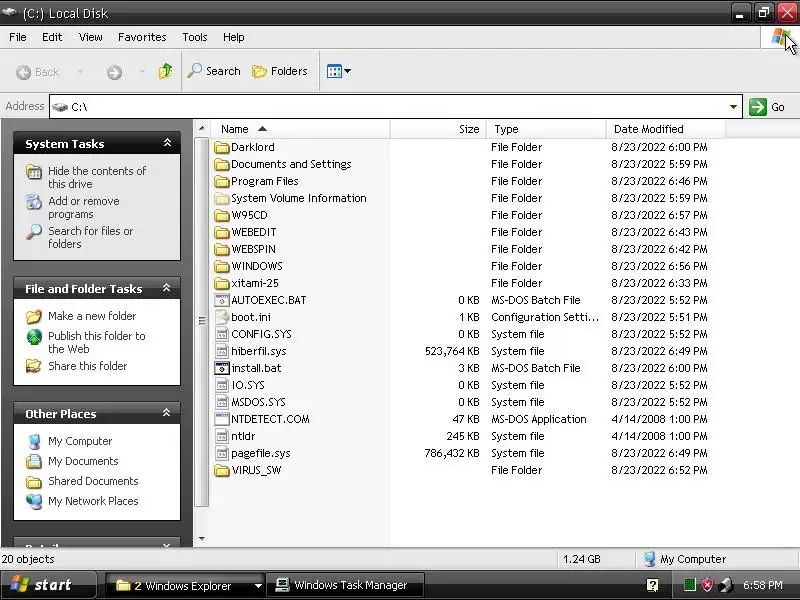Screen dimensions: 800x600
Task: Collapse the Other Places panel
Action: coord(167,413)
